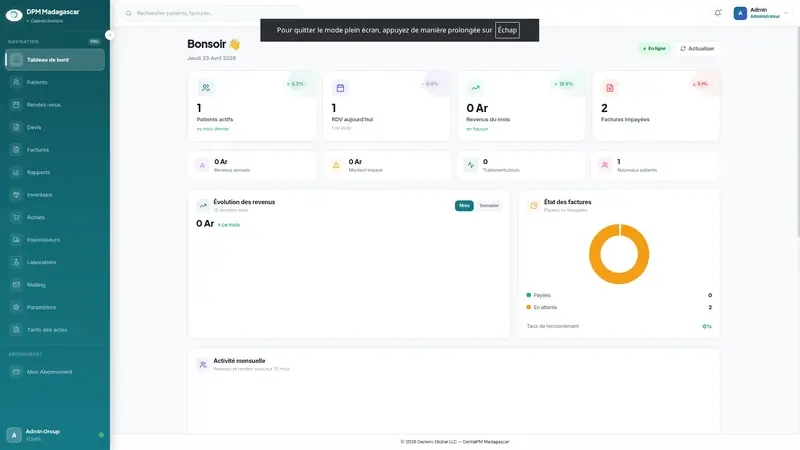Screen dimensions: 800x450
Task: Click the PRO badge beside Navigation
Action: pos(94,41)
